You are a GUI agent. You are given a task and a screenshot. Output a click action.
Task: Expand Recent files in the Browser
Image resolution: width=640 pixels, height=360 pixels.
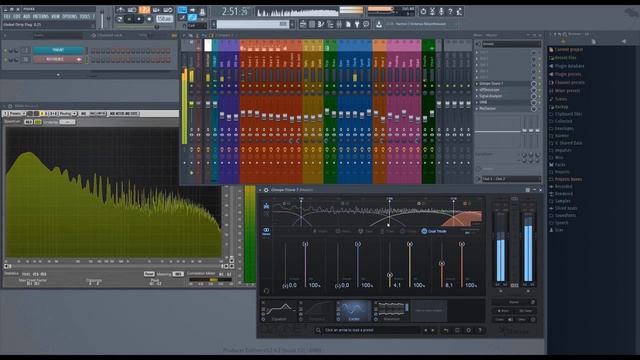click(x=565, y=58)
